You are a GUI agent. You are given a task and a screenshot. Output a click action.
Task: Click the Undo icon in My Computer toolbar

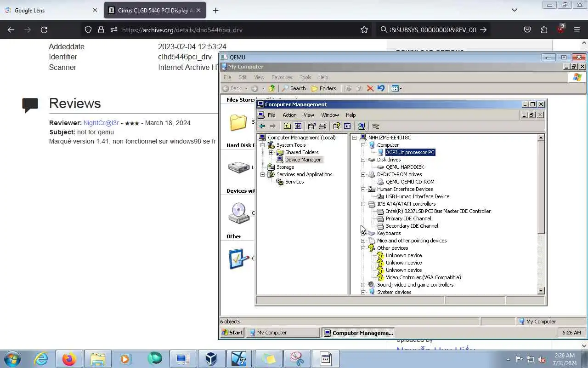(x=381, y=88)
